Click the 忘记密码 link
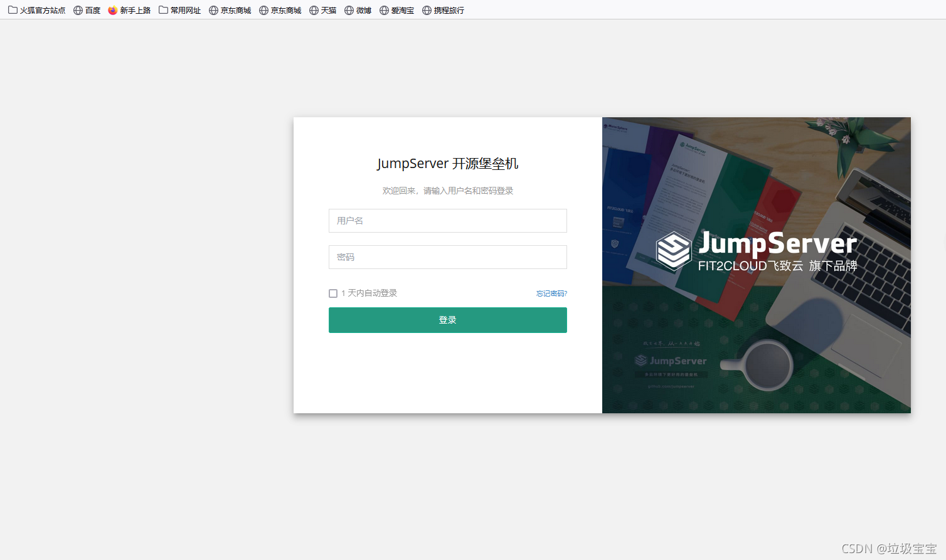Screen dimensions: 946x560 coord(551,293)
